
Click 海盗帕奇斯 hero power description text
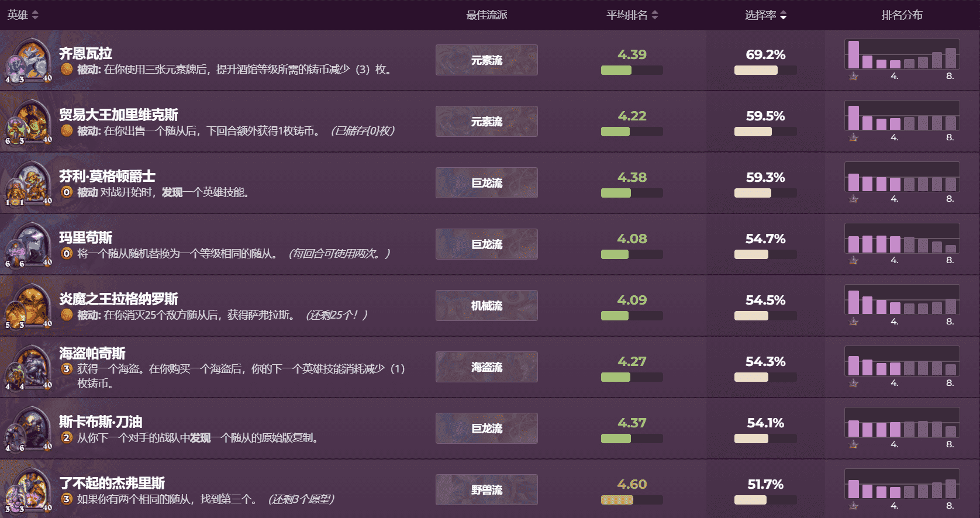(241, 376)
